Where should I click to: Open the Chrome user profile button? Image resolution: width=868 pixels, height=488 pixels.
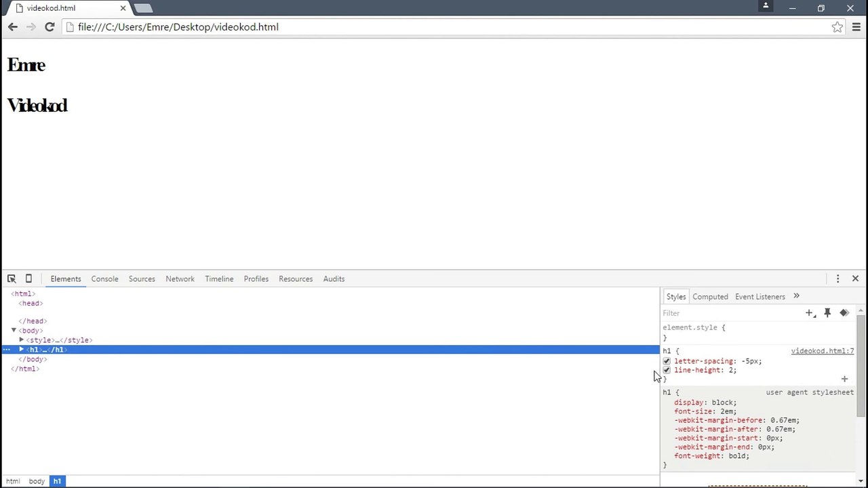point(766,6)
